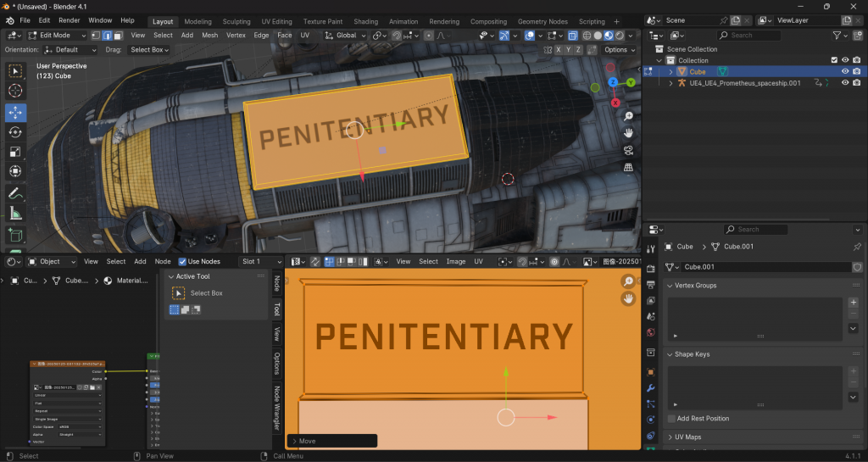Toggle the camera view icon in viewport

pos(628,151)
